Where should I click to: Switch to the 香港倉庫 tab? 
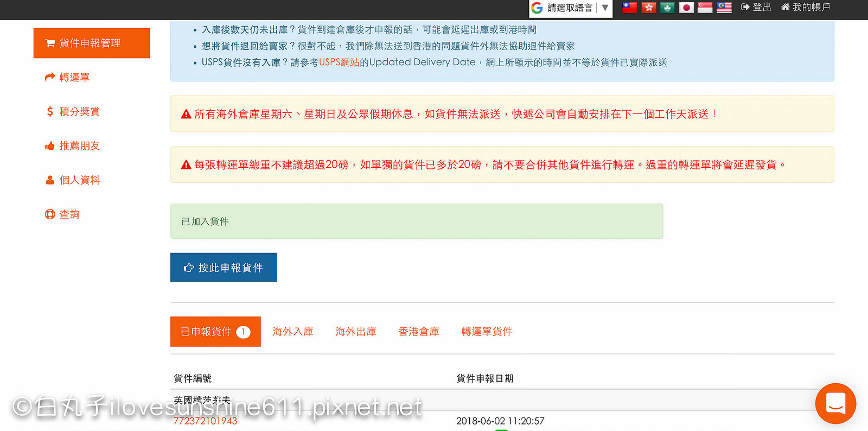[418, 332]
